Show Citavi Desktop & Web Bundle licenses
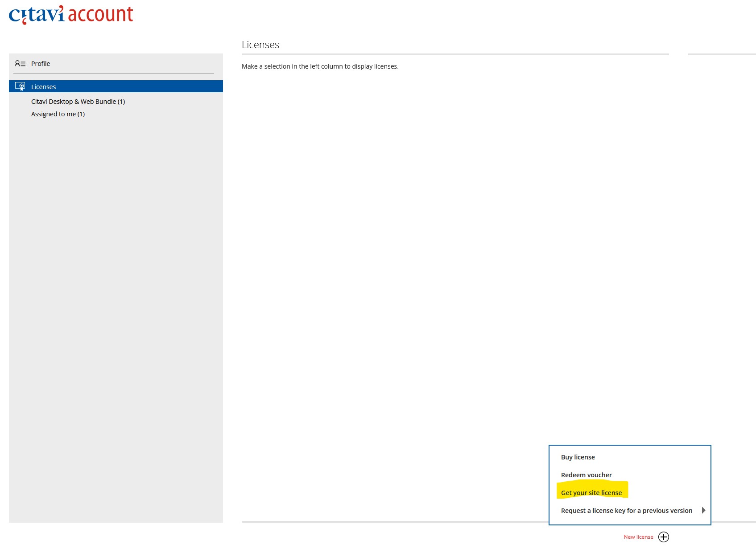The height and width of the screenshot is (549, 756). (78, 102)
